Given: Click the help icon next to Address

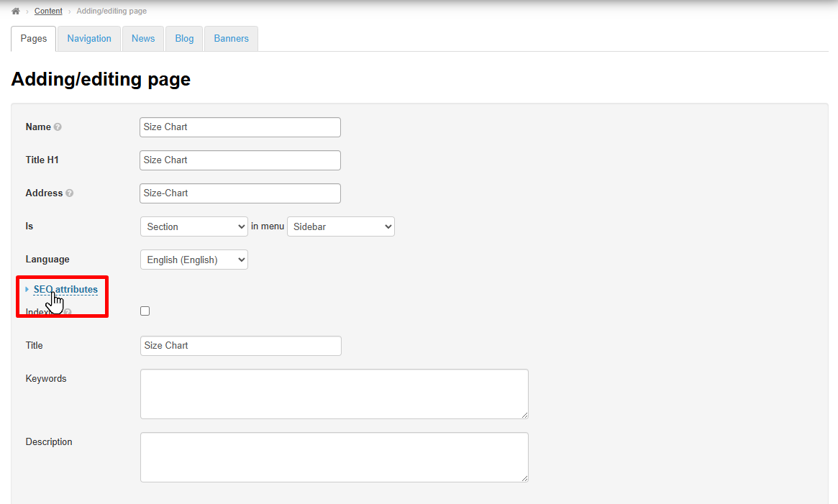Looking at the screenshot, I should pyautogui.click(x=69, y=193).
